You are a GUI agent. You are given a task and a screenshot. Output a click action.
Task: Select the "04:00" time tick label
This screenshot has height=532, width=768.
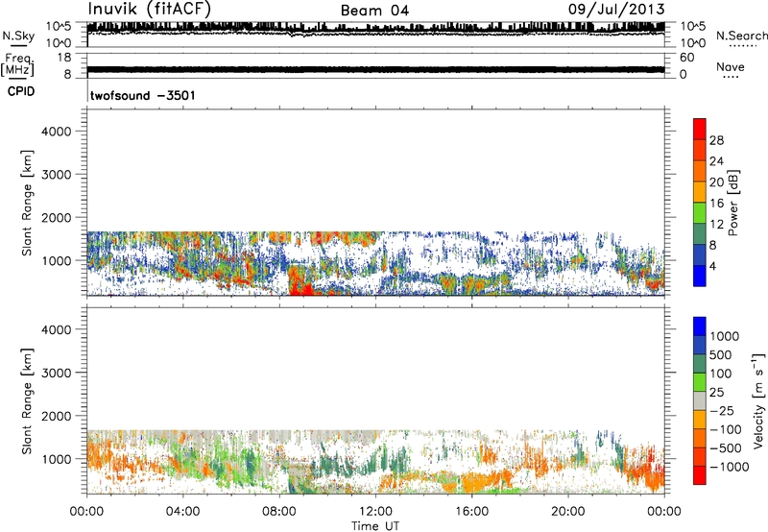tap(182, 512)
